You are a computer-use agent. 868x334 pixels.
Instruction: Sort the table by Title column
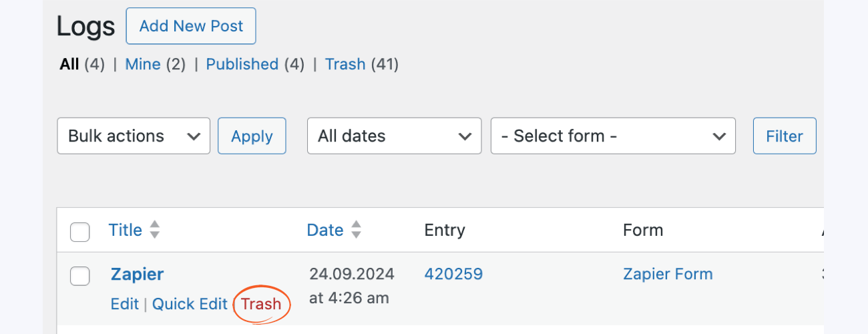coord(126,230)
